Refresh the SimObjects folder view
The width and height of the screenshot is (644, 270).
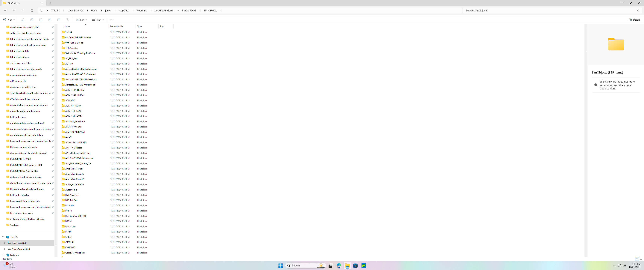[x=32, y=10]
